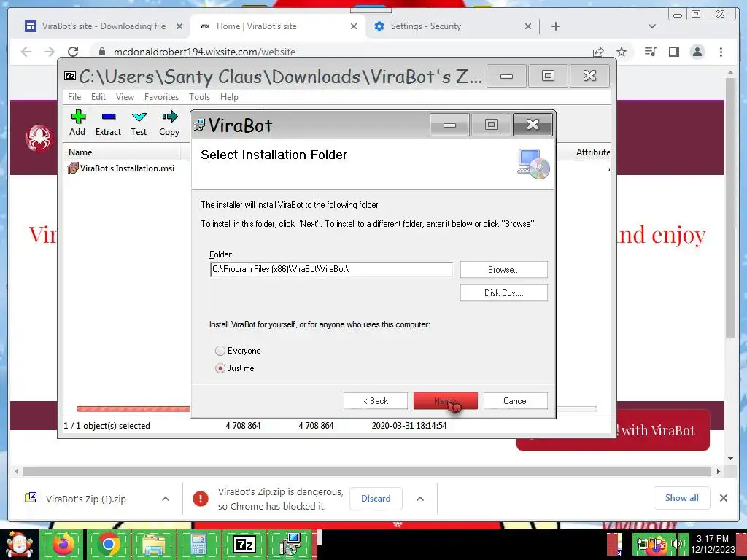747x560 pixels.
Task: Reload the page in Chrome
Action: point(73,52)
